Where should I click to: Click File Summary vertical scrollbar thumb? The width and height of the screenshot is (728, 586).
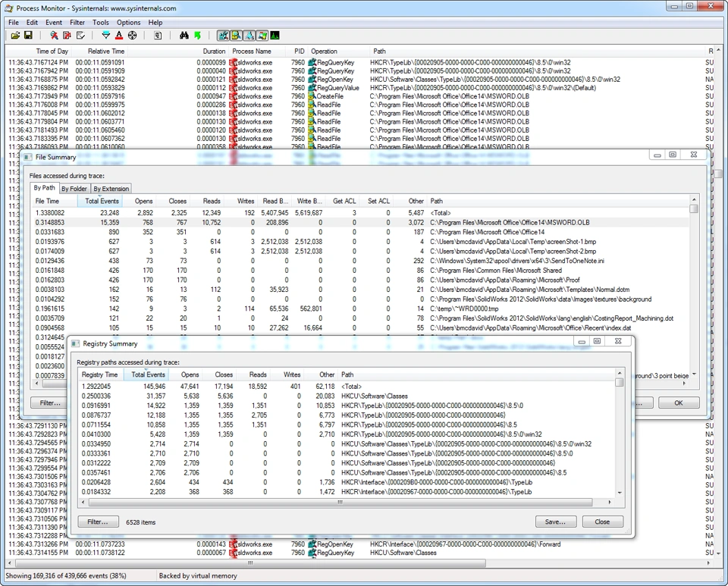694,208
